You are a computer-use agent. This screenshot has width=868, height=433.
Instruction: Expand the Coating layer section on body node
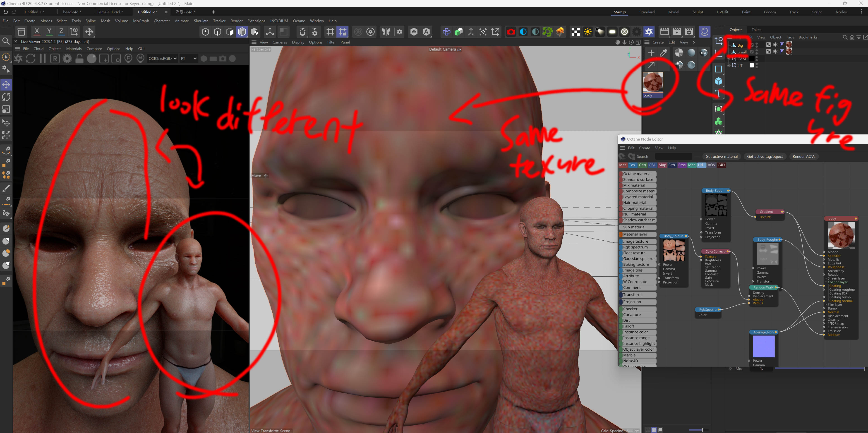(826, 282)
